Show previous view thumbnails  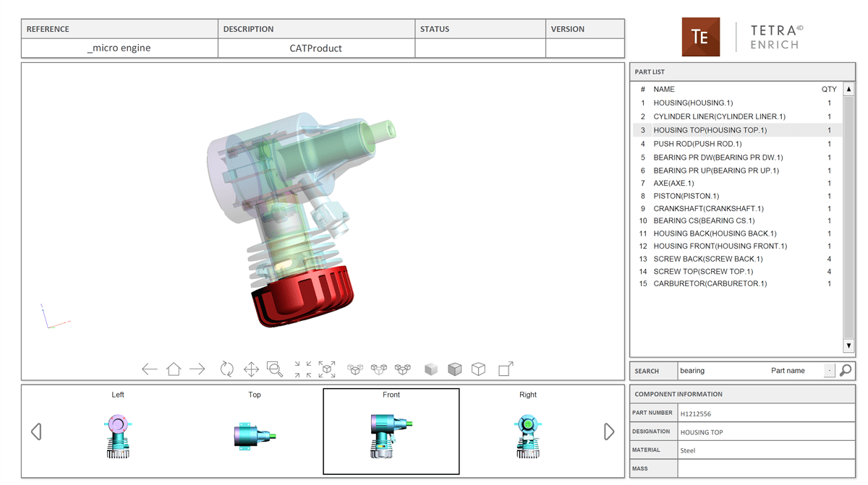coord(36,432)
